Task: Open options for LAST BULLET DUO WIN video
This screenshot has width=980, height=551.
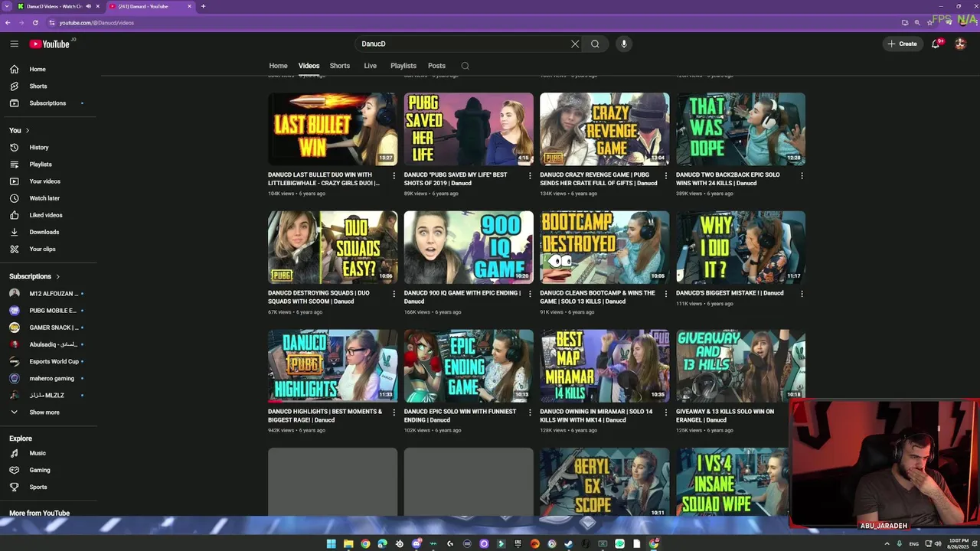Action: coord(394,175)
